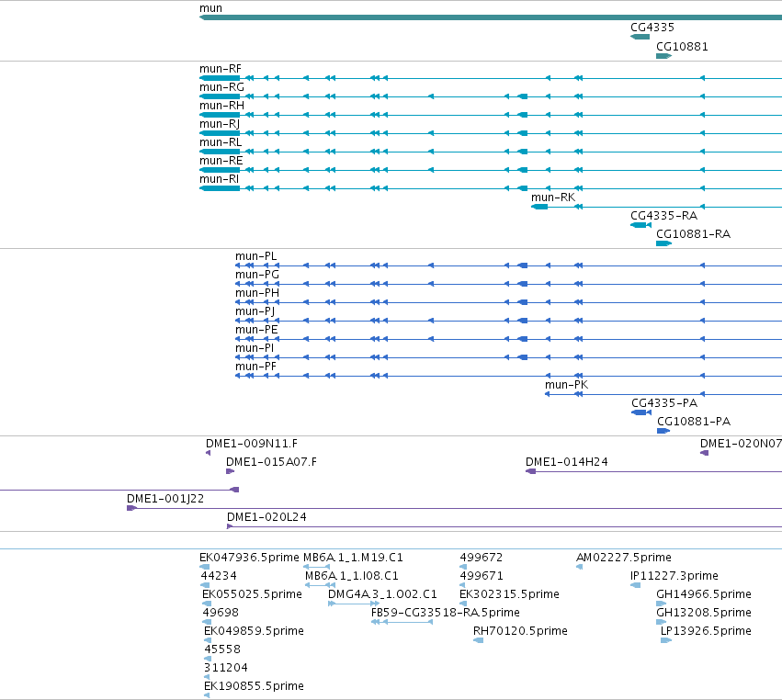Image resolution: width=782 pixels, height=700 pixels.
Task: Select the 45558 EST feature
Action: point(208,659)
